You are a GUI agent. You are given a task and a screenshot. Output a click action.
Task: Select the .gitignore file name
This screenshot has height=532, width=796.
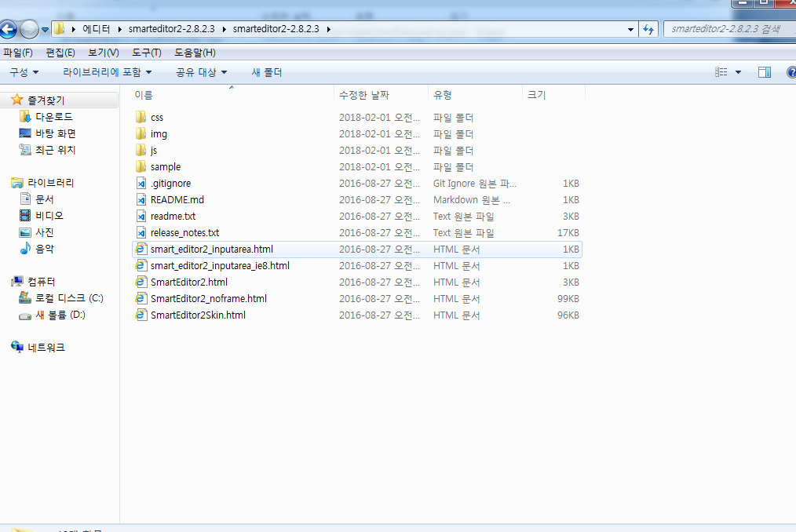point(171,184)
